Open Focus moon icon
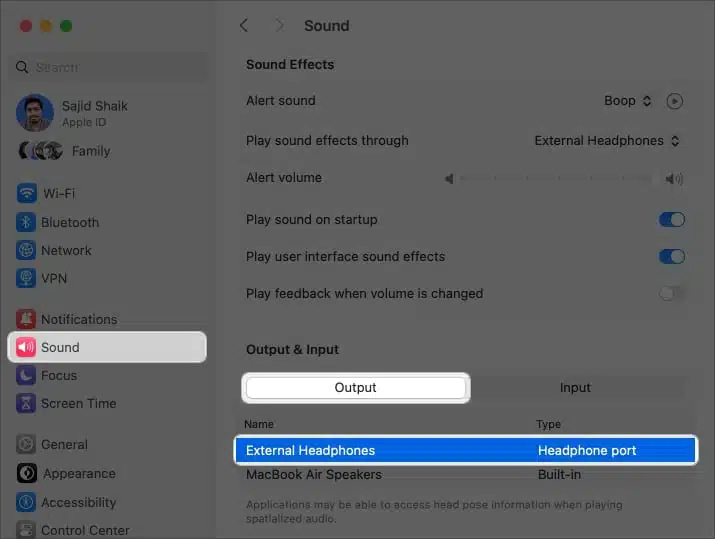Image resolution: width=715 pixels, height=539 pixels. pyautogui.click(x=26, y=375)
